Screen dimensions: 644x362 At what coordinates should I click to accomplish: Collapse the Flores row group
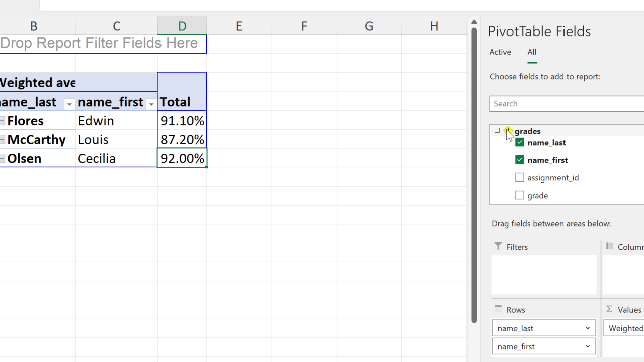[3, 121]
